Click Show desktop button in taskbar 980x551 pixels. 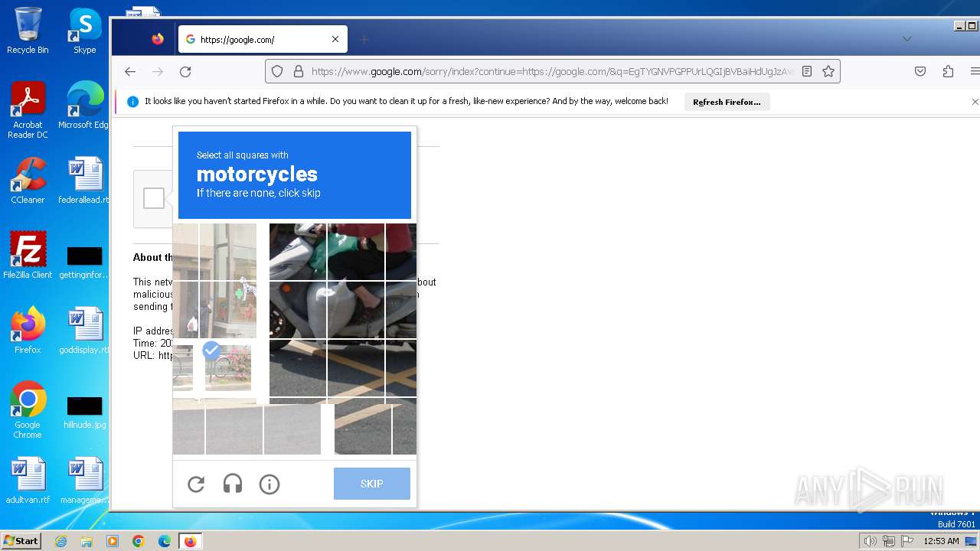(971, 541)
